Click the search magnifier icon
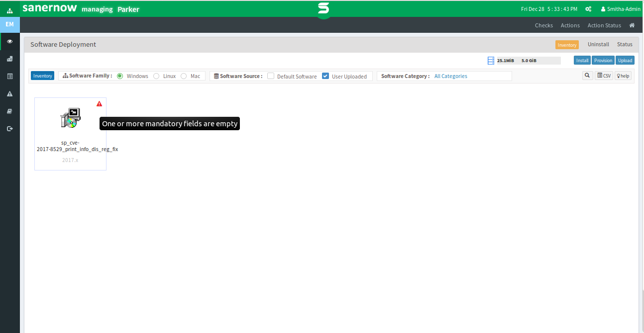644x333 pixels. point(587,76)
